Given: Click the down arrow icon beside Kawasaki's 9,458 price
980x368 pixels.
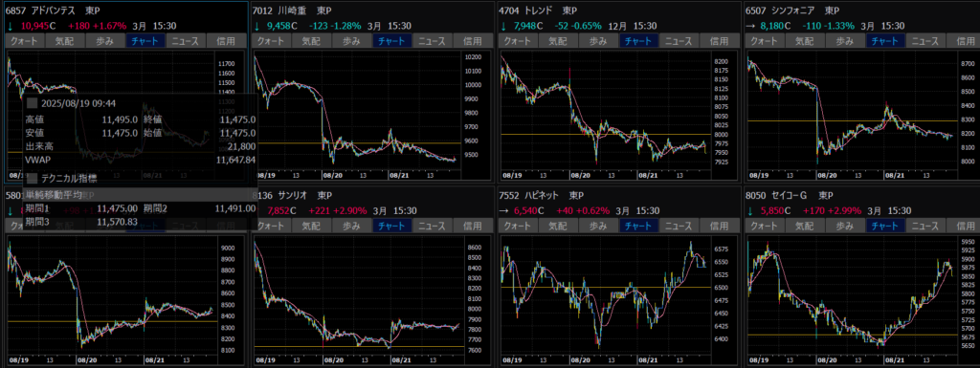Looking at the screenshot, I should (256, 26).
